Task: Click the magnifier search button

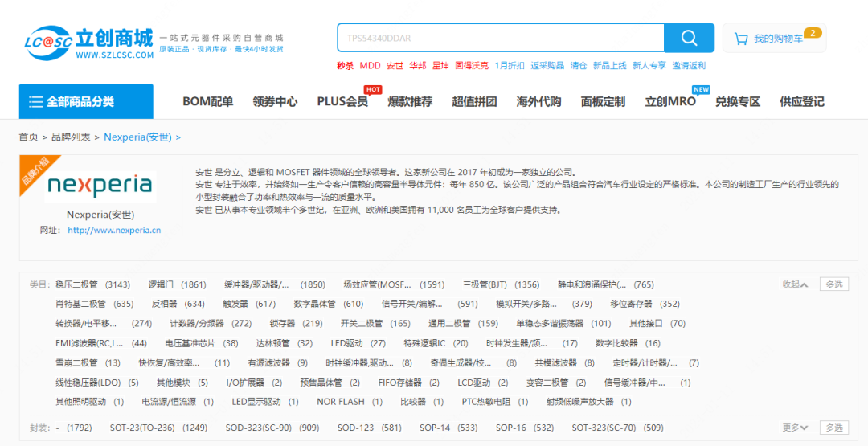Action: tap(689, 38)
